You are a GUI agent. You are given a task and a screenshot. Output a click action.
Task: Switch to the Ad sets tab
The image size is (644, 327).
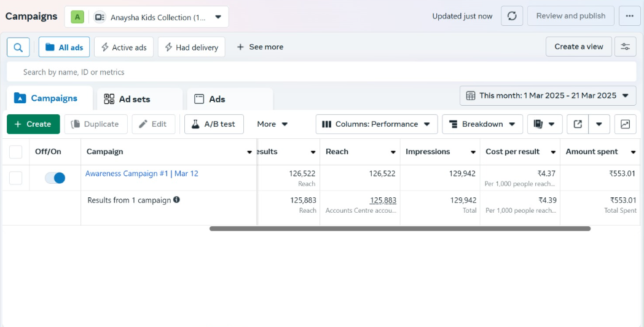tap(134, 99)
